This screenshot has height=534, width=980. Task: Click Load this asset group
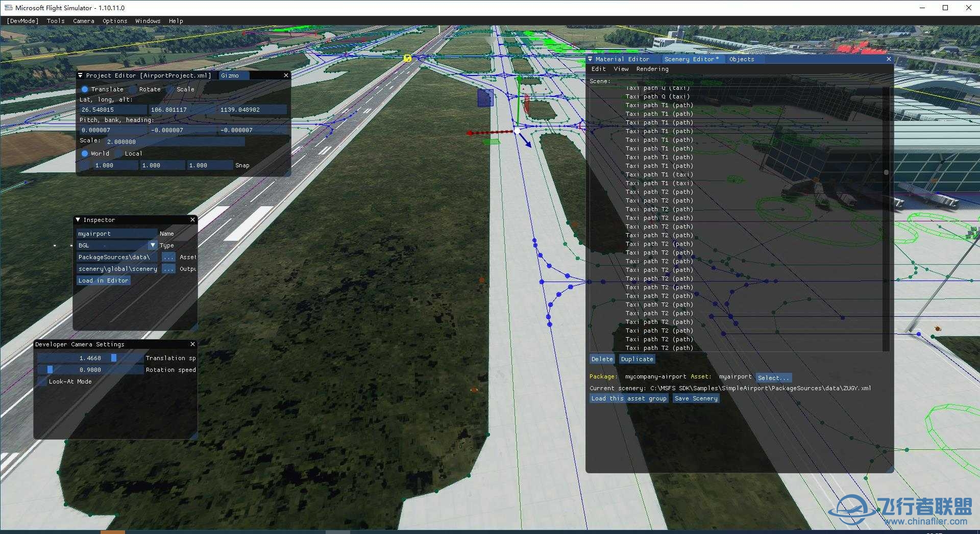point(629,398)
